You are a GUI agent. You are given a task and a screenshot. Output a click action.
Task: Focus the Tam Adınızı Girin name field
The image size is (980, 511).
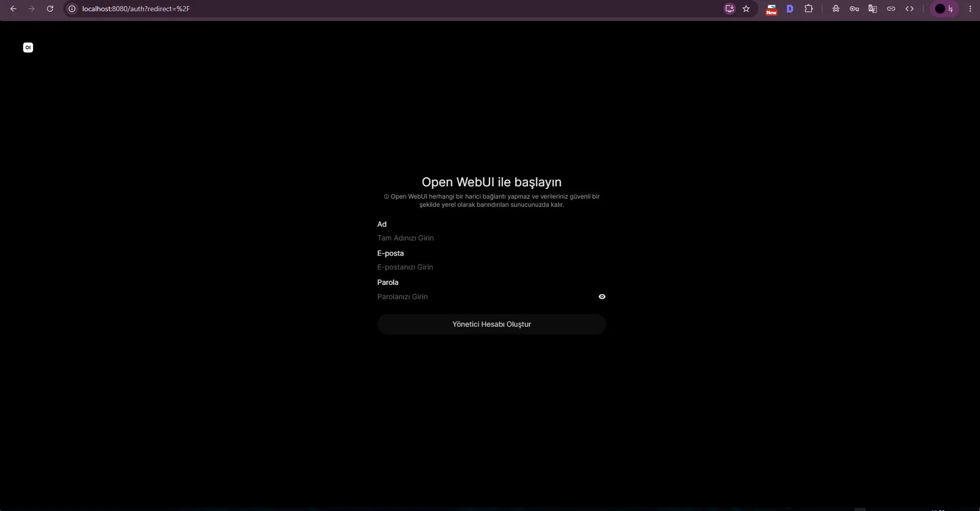(x=491, y=238)
